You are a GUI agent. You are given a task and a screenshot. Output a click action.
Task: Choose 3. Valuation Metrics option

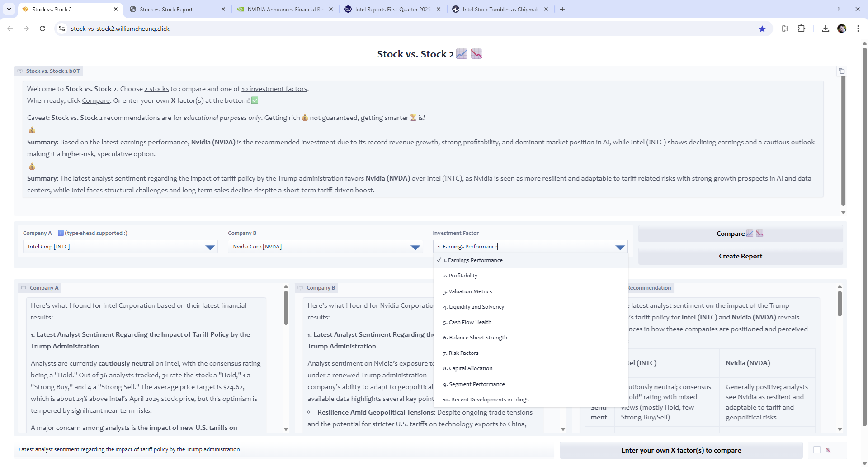coord(531,291)
